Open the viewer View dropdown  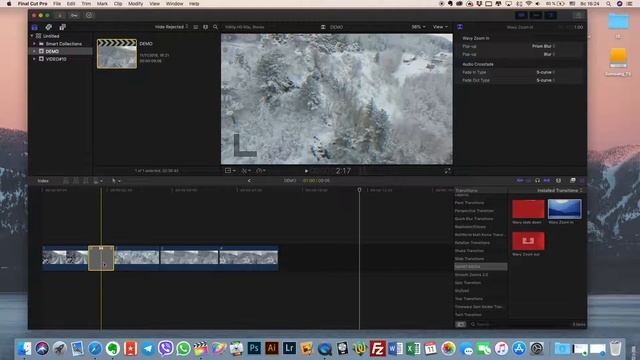click(x=440, y=27)
